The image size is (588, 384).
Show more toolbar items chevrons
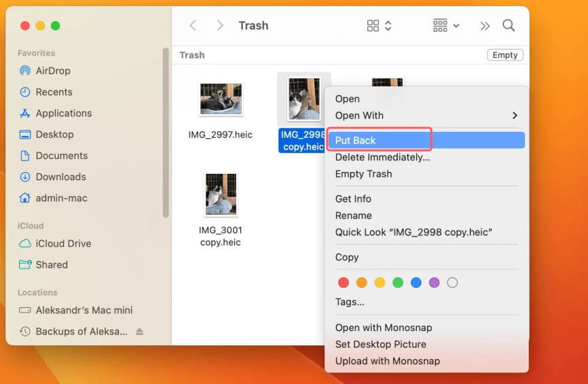click(x=485, y=26)
